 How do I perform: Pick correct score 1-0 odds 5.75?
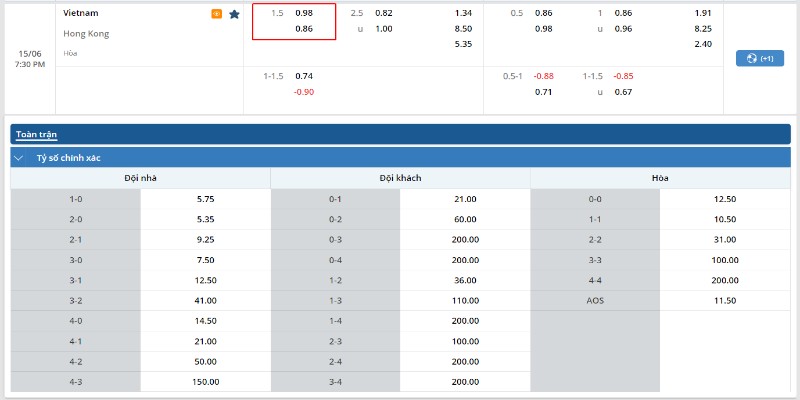tap(206, 199)
